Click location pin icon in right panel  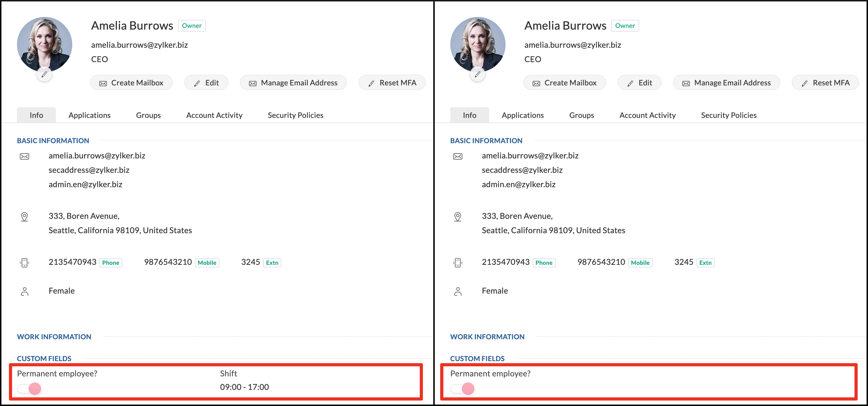457,217
